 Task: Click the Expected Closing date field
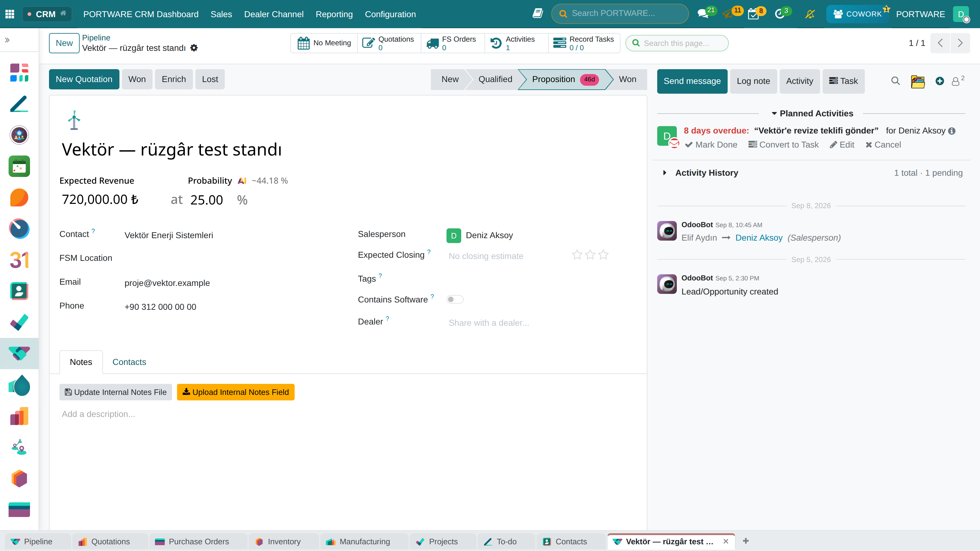(506, 256)
